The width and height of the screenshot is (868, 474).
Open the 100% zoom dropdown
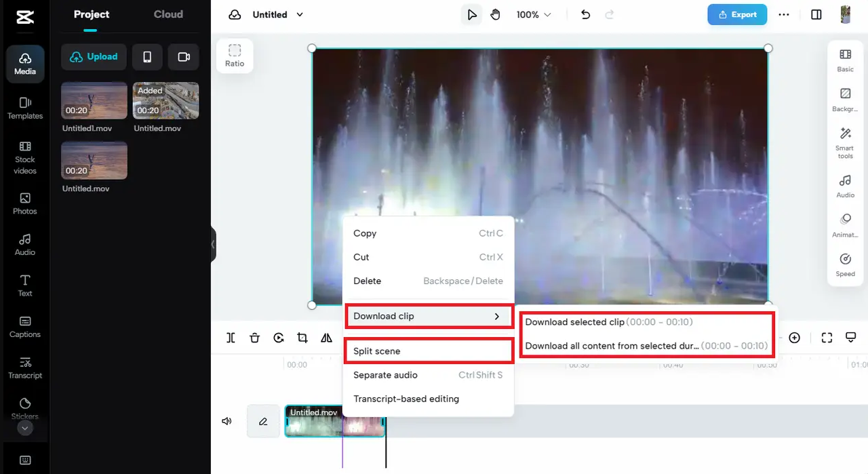(x=534, y=14)
